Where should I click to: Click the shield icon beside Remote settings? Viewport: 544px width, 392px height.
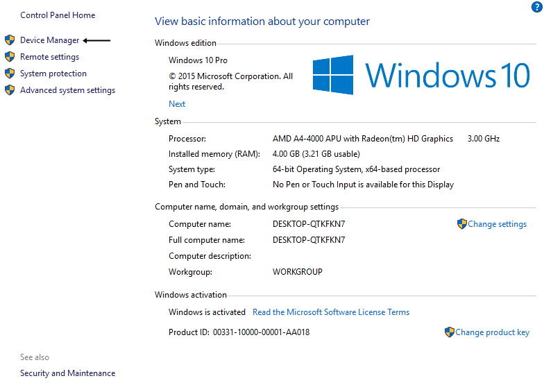(10, 57)
